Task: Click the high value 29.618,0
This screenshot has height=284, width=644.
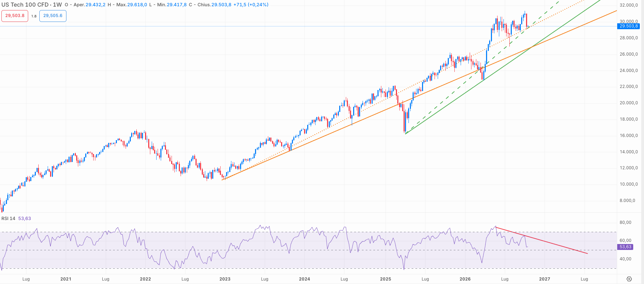Action: pyautogui.click(x=137, y=5)
